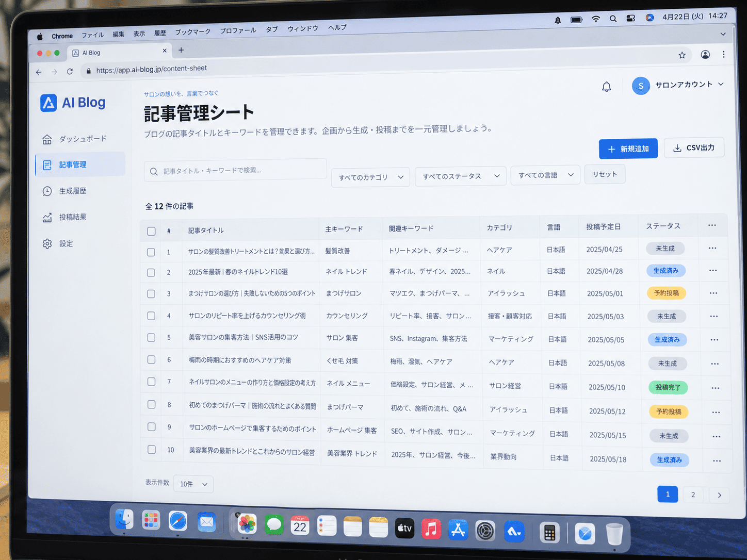The height and width of the screenshot is (560, 747).
Task: Open new browser tab
Action: tap(181, 50)
